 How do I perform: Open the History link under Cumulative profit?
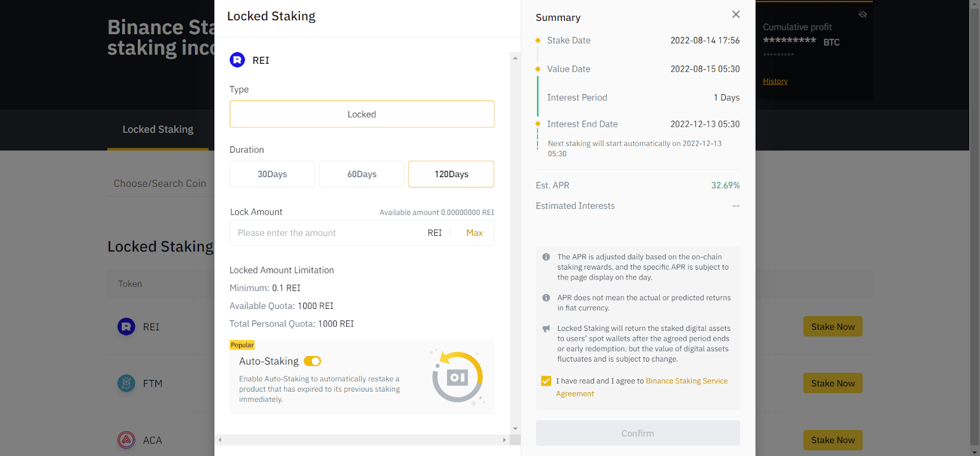tap(775, 82)
